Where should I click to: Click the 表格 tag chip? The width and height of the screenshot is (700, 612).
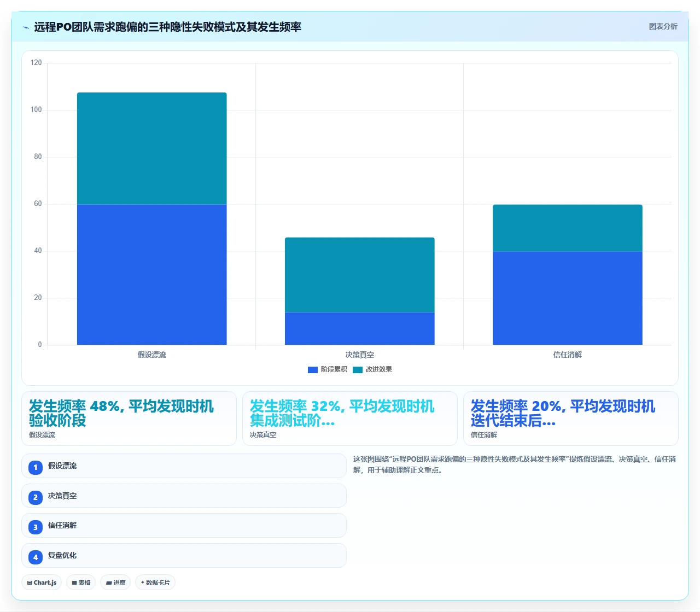tap(81, 582)
